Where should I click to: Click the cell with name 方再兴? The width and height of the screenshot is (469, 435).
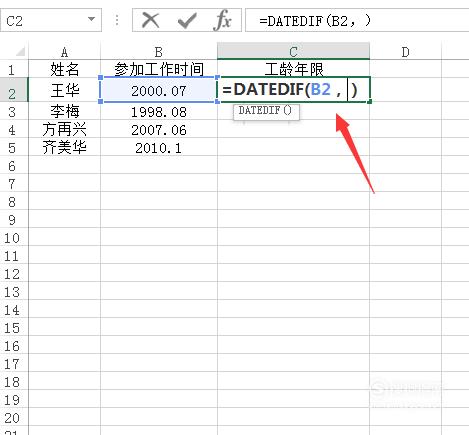(64, 129)
